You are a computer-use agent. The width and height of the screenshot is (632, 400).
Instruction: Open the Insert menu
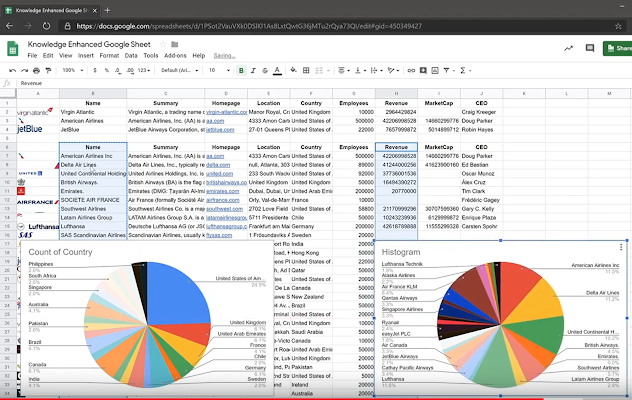(85, 56)
